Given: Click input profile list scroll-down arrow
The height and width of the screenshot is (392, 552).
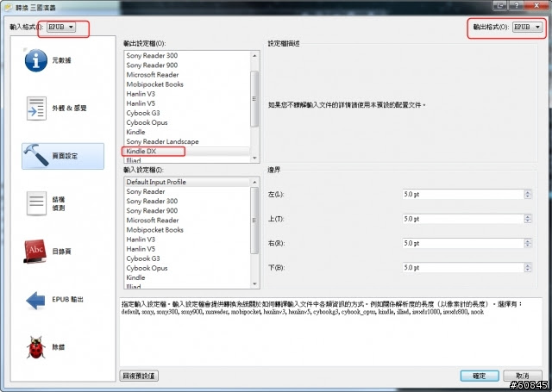Looking at the screenshot, I should [254, 284].
